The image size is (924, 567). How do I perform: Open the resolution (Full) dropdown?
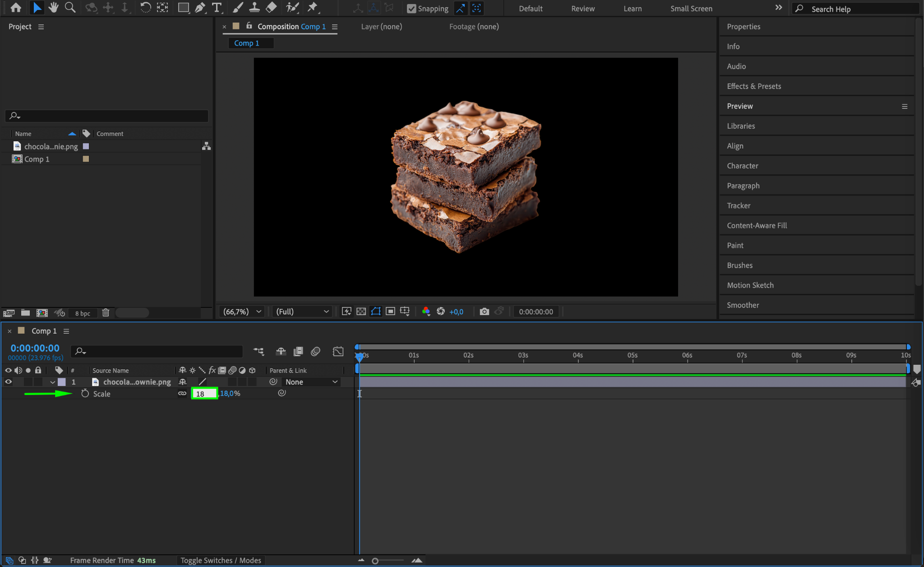[302, 311]
